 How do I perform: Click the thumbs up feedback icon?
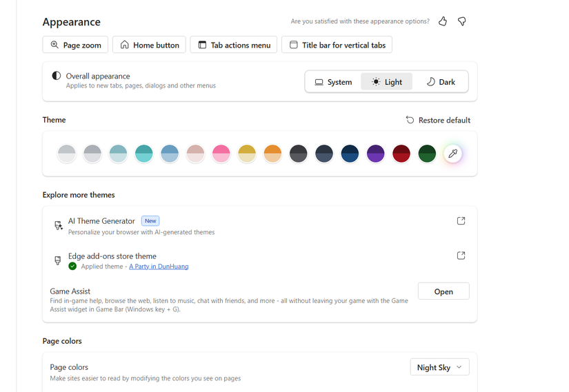coord(443,21)
